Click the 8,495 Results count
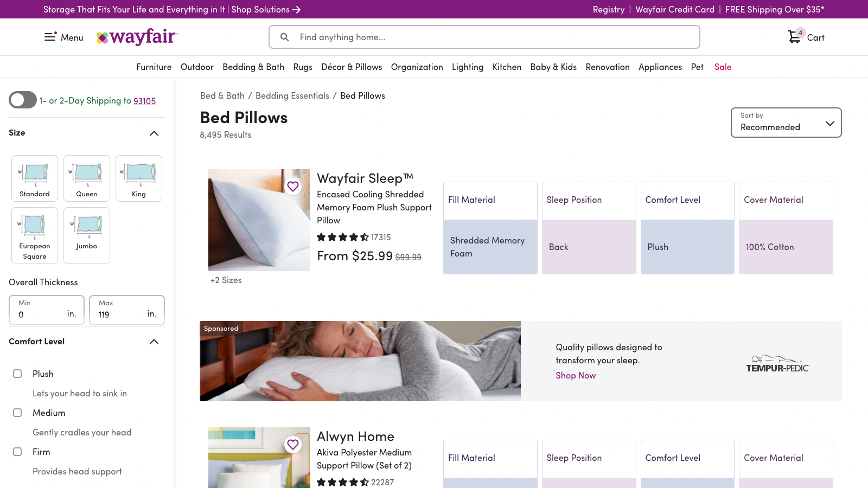This screenshot has width=868, height=488. tap(226, 134)
